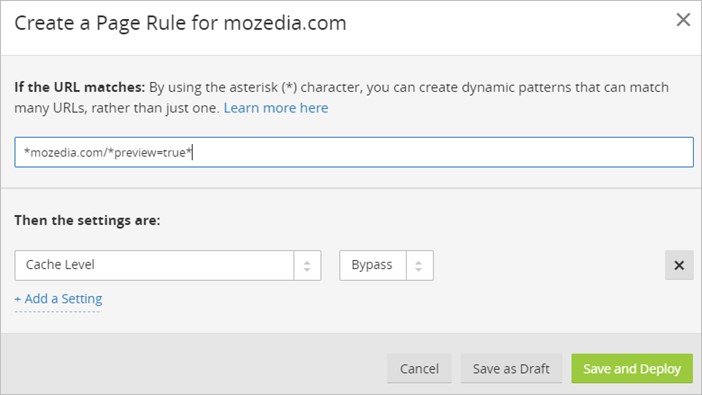Click the dialog title 'Create a Page Rule for mozedia.com'
The width and height of the screenshot is (702, 395).
(x=180, y=23)
